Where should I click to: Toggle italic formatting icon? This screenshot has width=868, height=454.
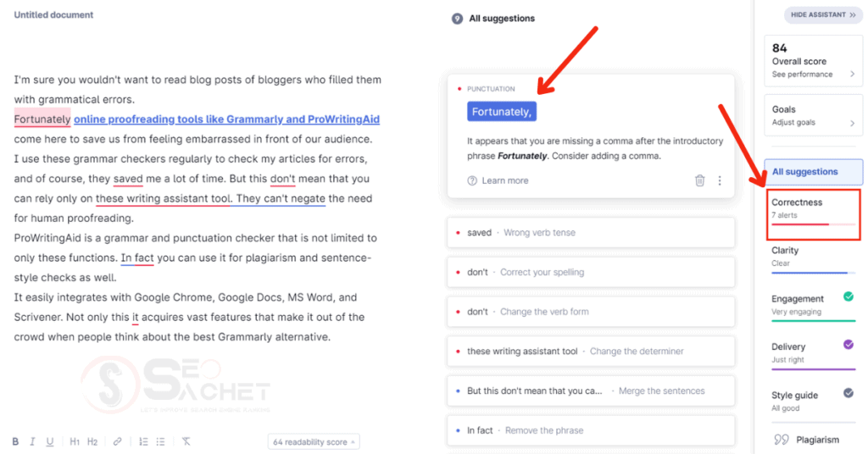pyautogui.click(x=33, y=441)
